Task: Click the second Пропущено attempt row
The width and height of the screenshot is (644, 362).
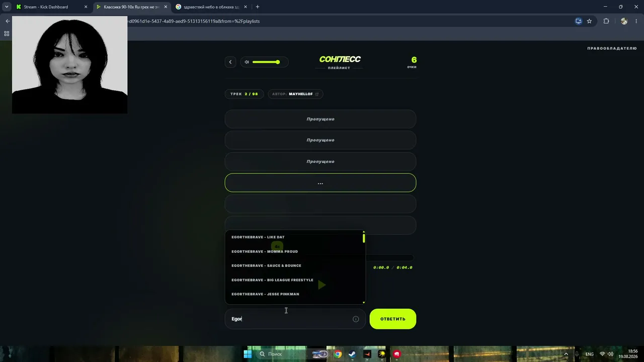Action: tap(320, 140)
